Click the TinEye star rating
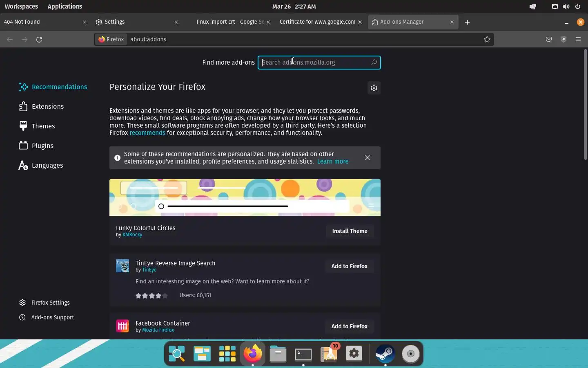The image size is (588, 368). (x=152, y=296)
